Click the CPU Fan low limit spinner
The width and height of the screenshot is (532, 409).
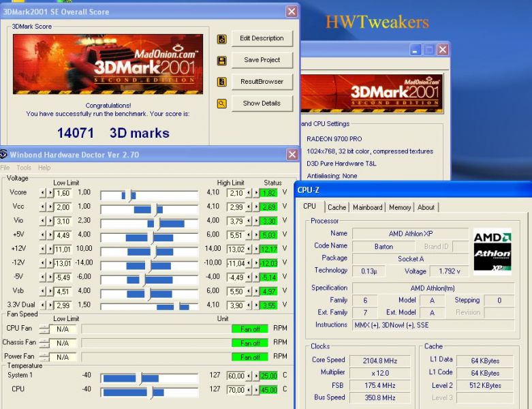[44, 329]
